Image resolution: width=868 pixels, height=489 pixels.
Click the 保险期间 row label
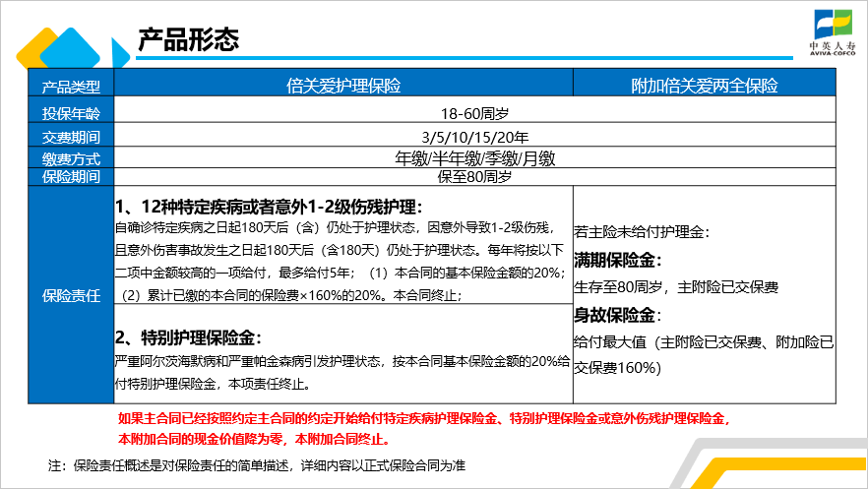coord(71,176)
